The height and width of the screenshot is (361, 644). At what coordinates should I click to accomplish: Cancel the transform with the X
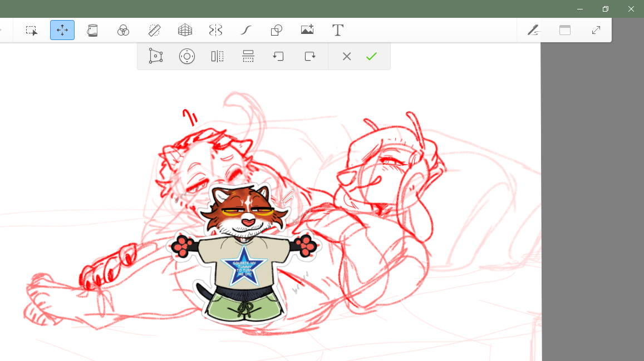click(347, 56)
